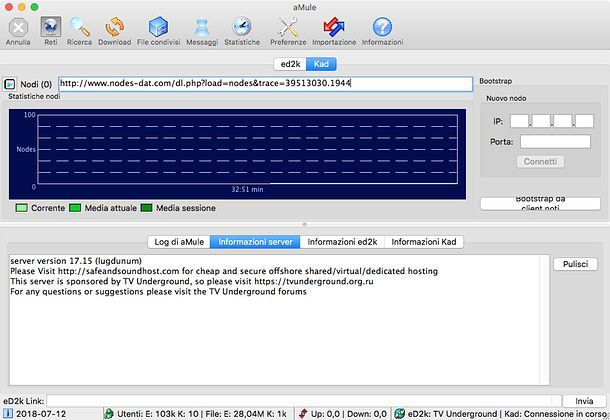Click the "32:51 min" graph time label

[247, 189]
